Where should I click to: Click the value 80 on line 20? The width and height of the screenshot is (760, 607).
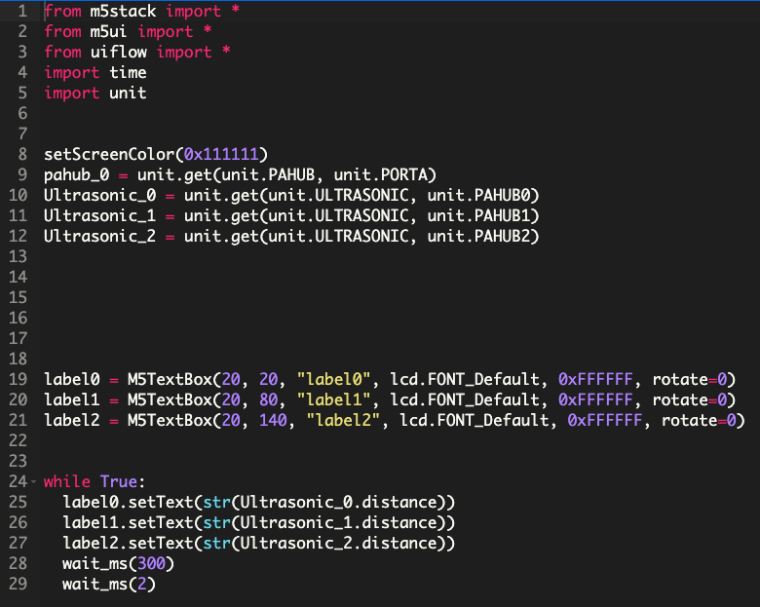268,400
